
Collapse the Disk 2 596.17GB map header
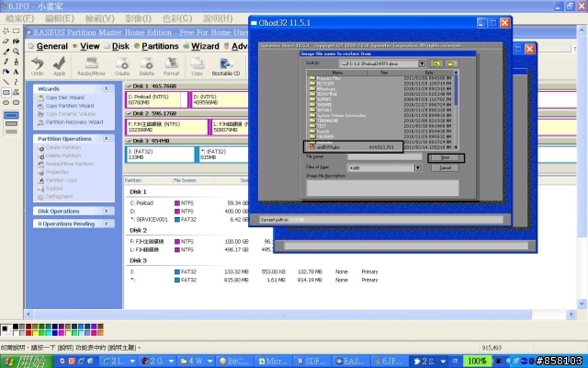pos(129,113)
